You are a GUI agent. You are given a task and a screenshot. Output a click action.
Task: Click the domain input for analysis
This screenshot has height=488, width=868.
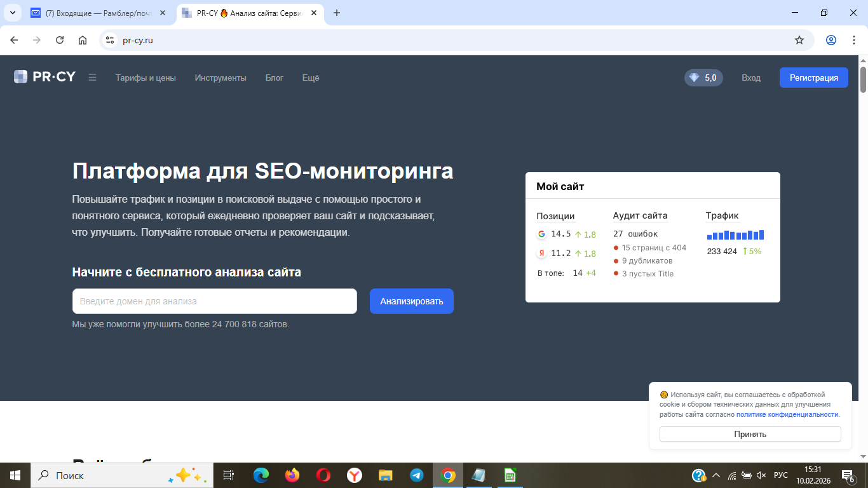tap(215, 301)
